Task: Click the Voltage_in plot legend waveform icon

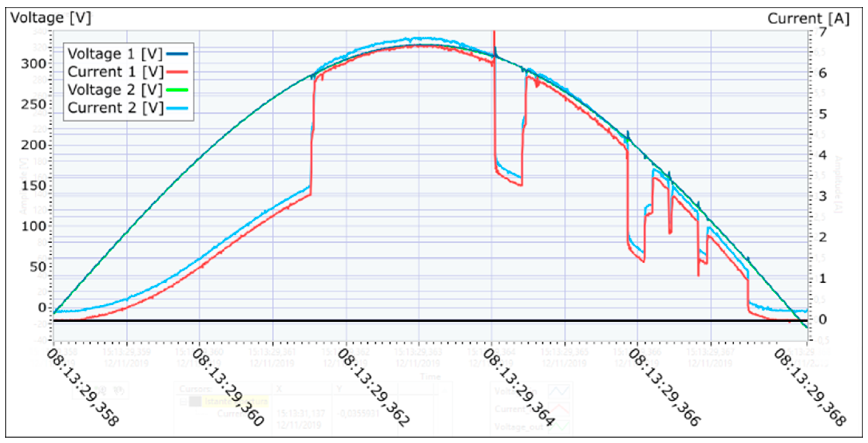Action: coord(559,391)
